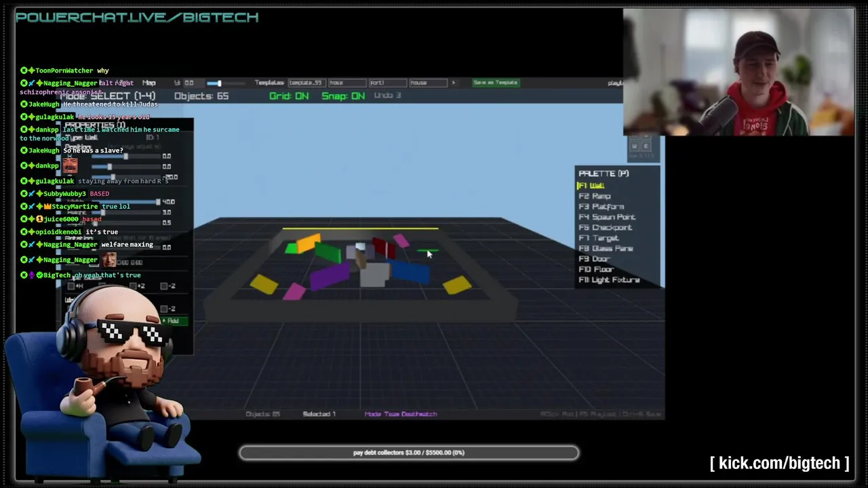The image size is (868, 488).
Task: Select F3 Platform in the palette
Action: 601,207
